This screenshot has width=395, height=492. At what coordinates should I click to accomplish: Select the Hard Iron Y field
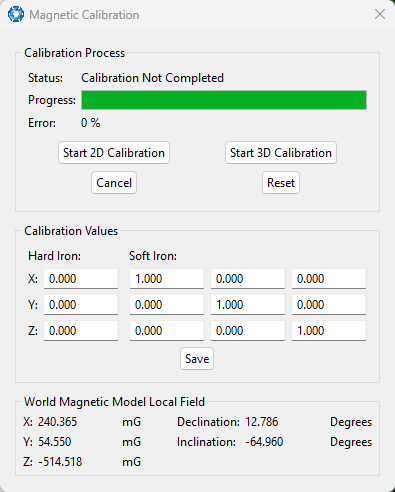coord(81,305)
